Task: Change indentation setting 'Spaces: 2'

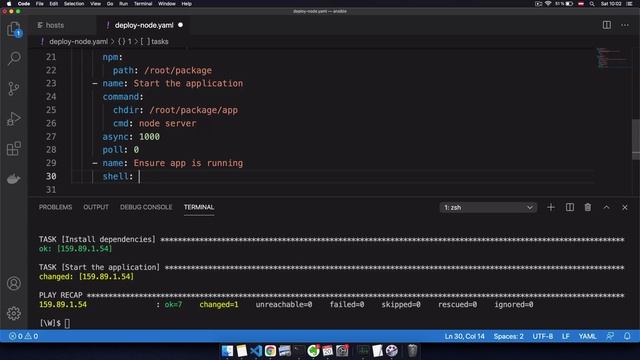Action: [x=508, y=336]
